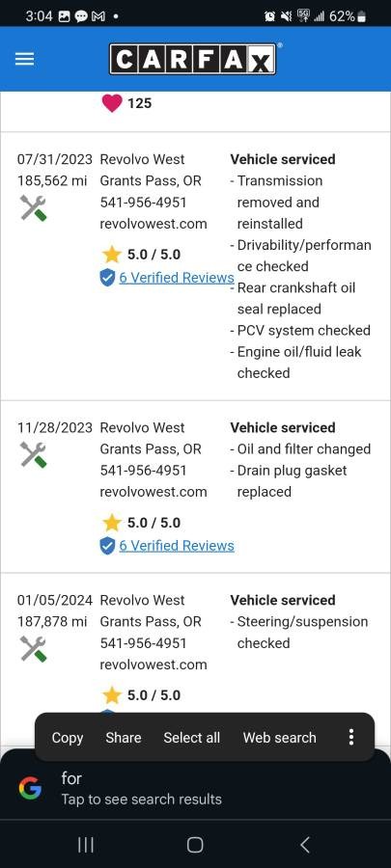Tap the CARFAX logo

click(192, 59)
